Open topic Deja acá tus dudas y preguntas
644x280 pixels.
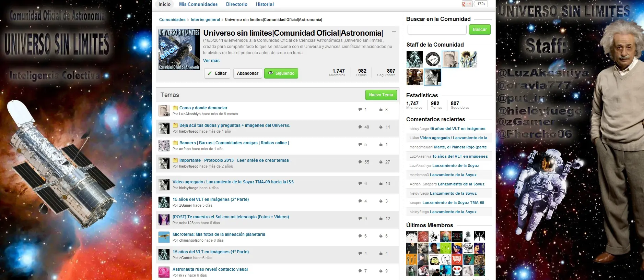235,125
